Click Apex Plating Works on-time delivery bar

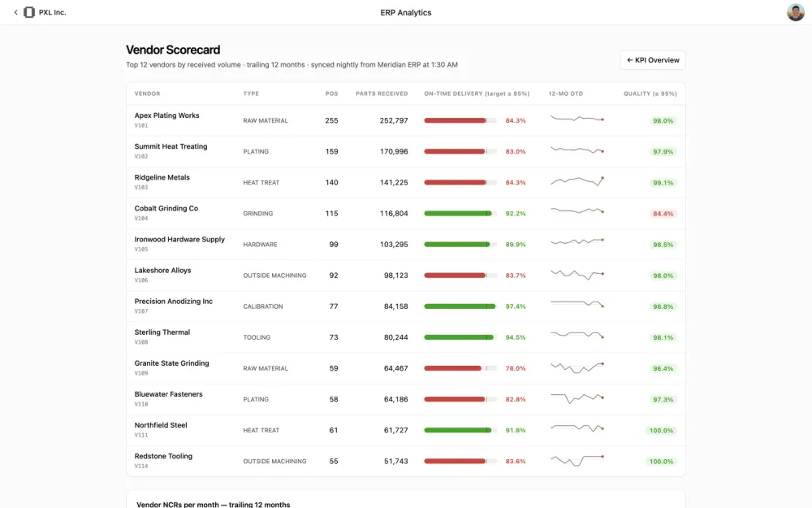click(460, 121)
